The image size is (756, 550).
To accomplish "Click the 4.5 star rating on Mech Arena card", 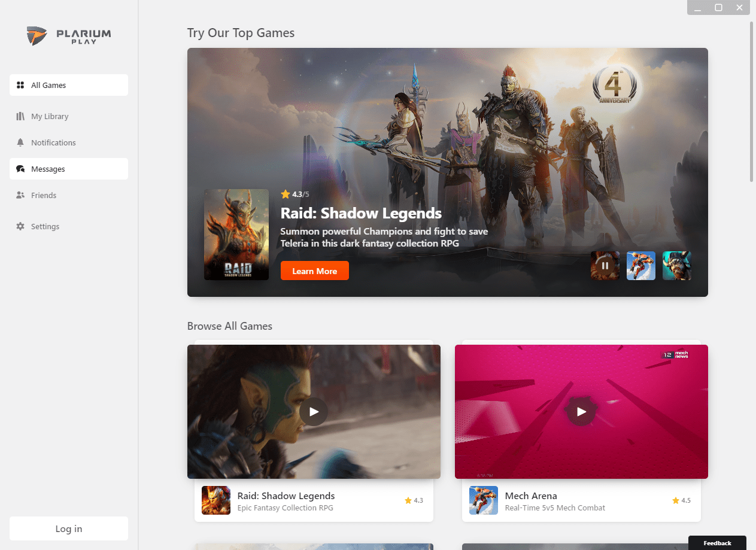I will tap(681, 500).
